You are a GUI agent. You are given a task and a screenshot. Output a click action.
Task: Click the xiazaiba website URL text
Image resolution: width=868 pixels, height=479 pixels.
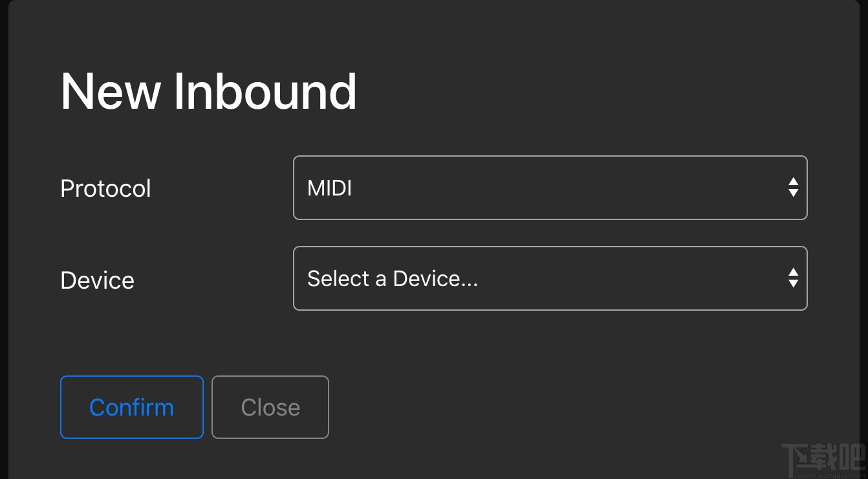pyautogui.click(x=830, y=474)
